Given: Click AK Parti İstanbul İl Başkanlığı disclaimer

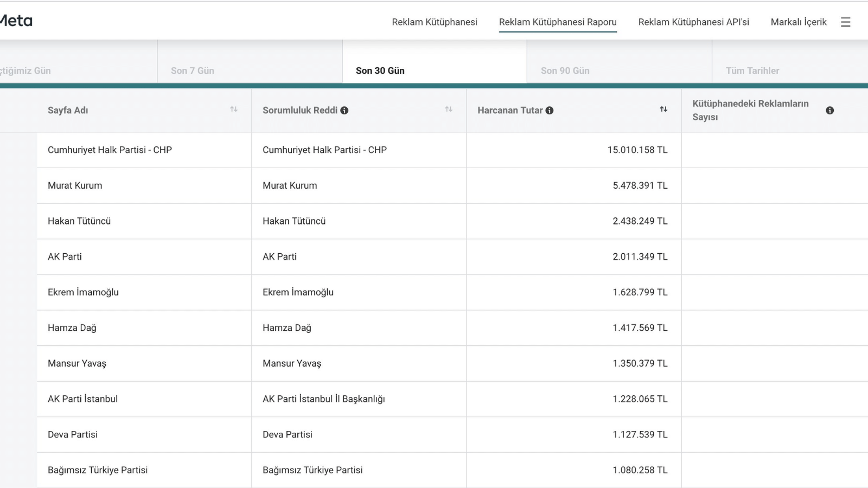Looking at the screenshot, I should [x=324, y=399].
